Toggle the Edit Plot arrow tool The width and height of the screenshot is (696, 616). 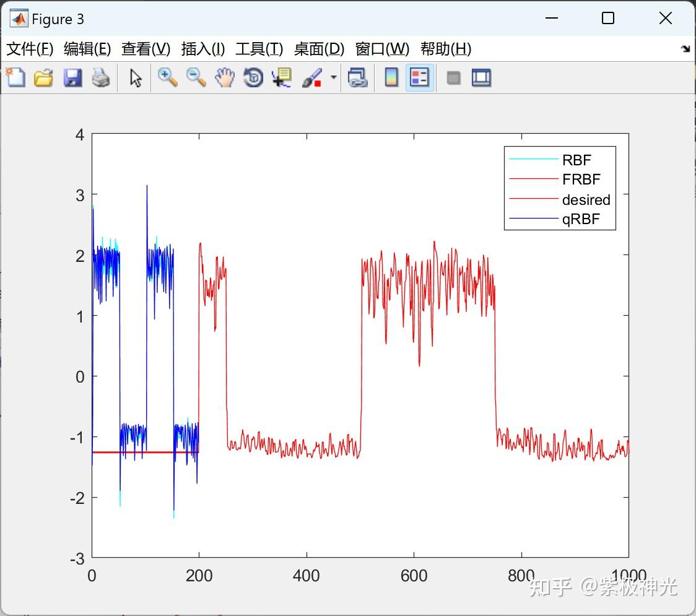point(134,77)
